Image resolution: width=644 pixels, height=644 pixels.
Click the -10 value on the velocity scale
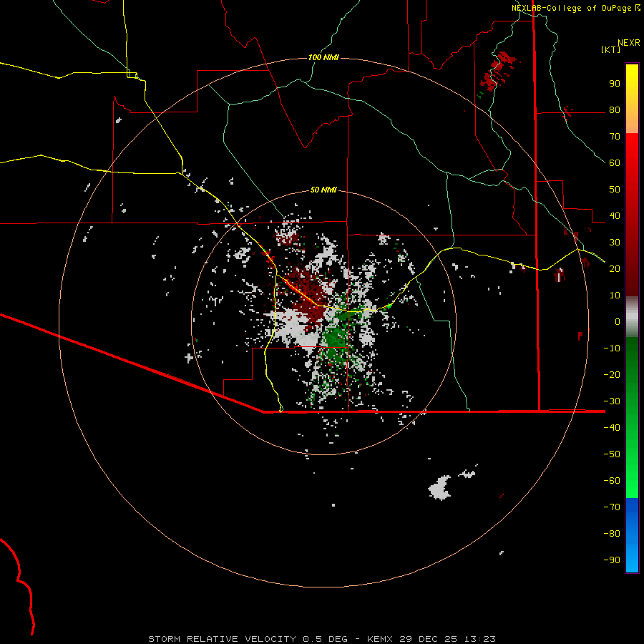click(x=612, y=348)
